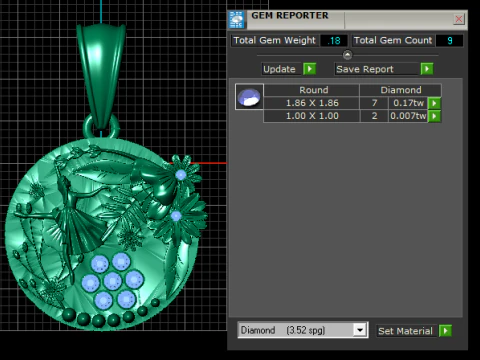
Task: Select the pendant bail in the viewport
Action: (101, 75)
